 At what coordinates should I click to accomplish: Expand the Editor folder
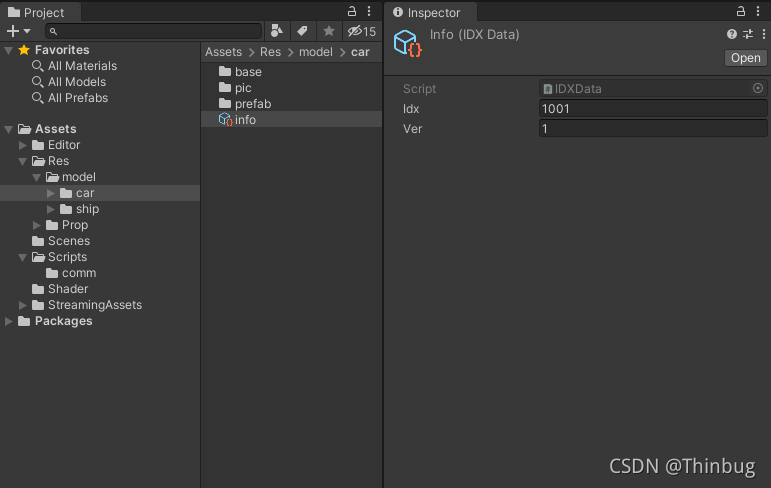pos(22,145)
